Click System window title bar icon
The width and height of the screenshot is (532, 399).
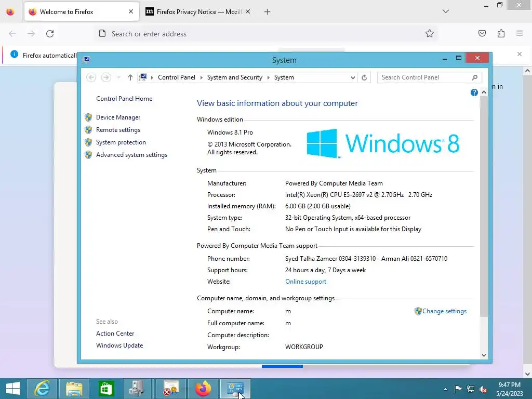[x=87, y=60]
